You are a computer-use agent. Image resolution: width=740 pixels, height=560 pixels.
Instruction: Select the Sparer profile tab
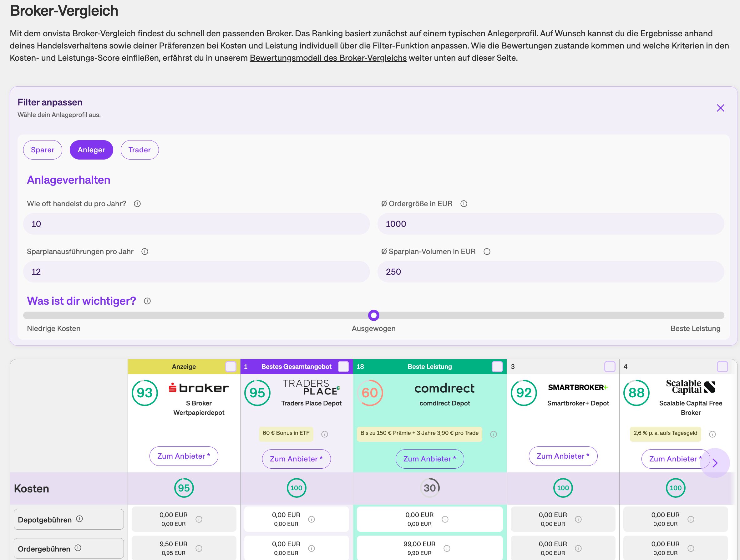[43, 150]
